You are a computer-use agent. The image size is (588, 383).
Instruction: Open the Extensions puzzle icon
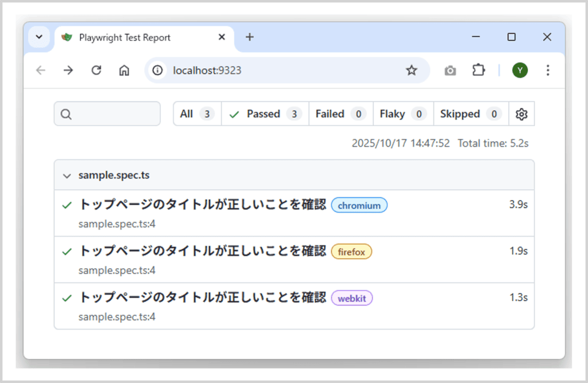coord(478,70)
